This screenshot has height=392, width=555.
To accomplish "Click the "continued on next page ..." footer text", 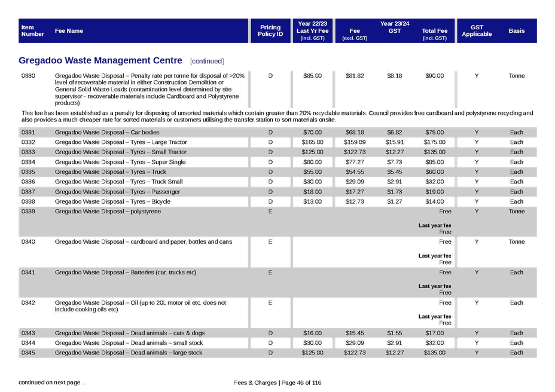I will point(53,382).
